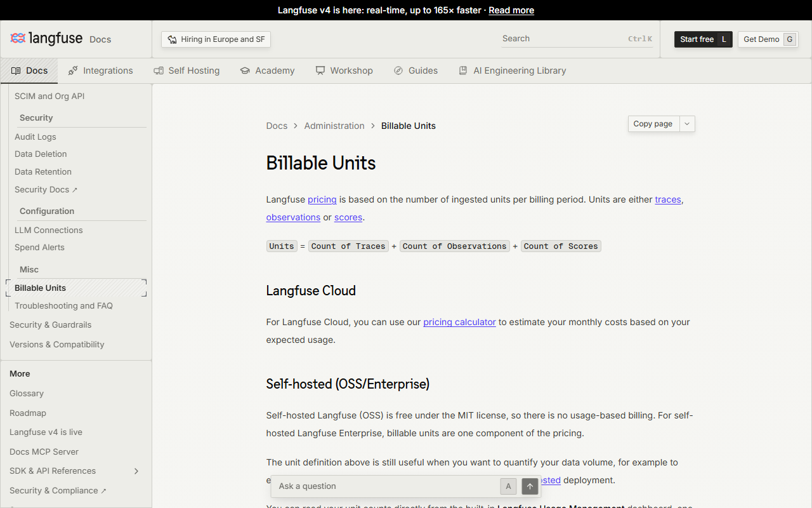Open the Guides tab
812x508 pixels.
coord(416,70)
